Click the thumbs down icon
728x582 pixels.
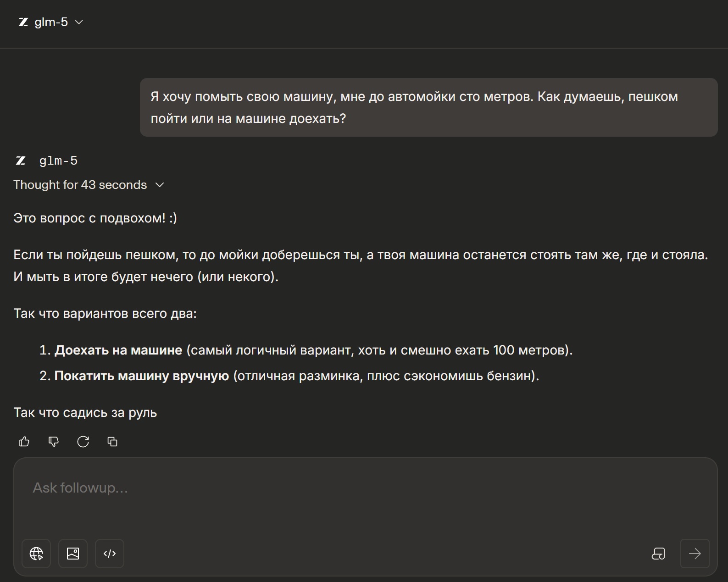(54, 442)
